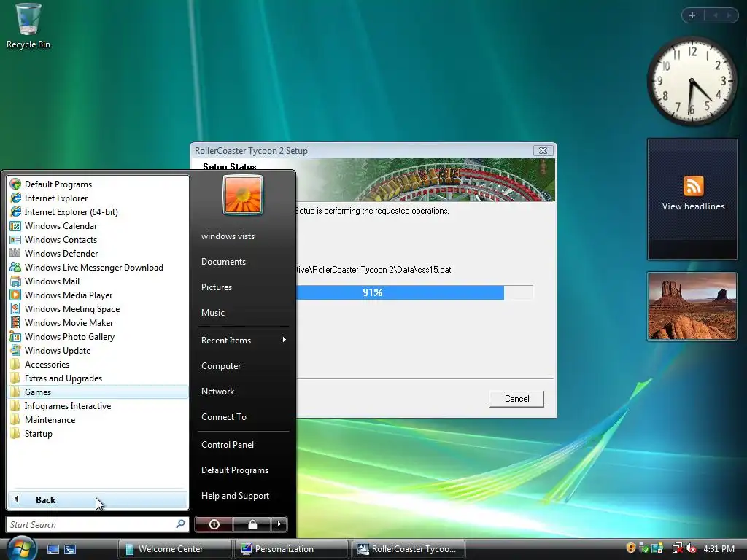
Task: Click the desert slideshow gadget thumbnail
Action: (x=692, y=306)
